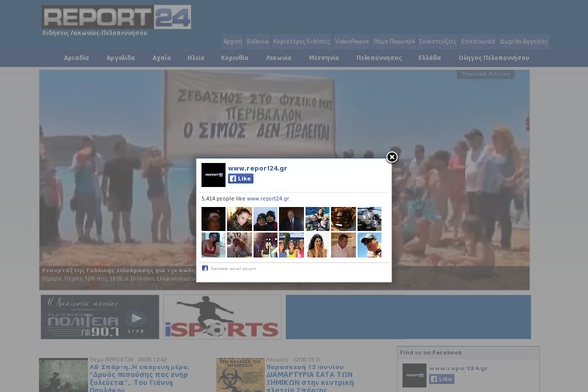Image resolution: width=588 pixels, height=392 pixels.
Task: Open the Παρασκευή 13 Ιουνίου ΔΙΑΜΑΡΤΥΡΙΑ article
Action: pyautogui.click(x=310, y=378)
